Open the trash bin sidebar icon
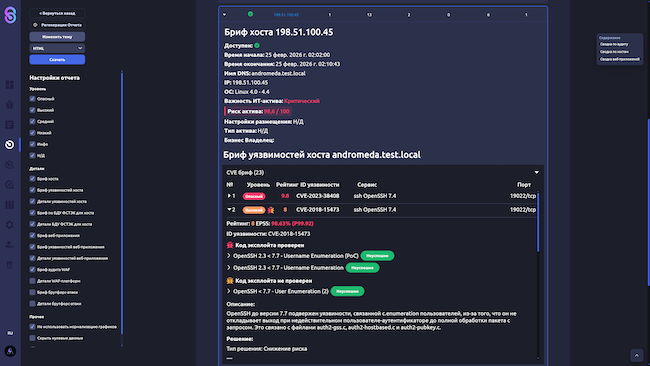The image size is (650, 366). (x=10, y=265)
